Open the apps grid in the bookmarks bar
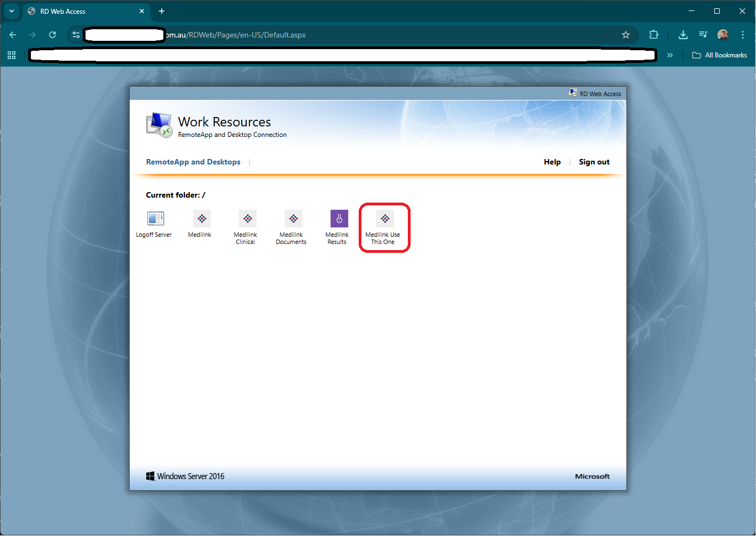Viewport: 756px width, 536px height. click(12, 55)
